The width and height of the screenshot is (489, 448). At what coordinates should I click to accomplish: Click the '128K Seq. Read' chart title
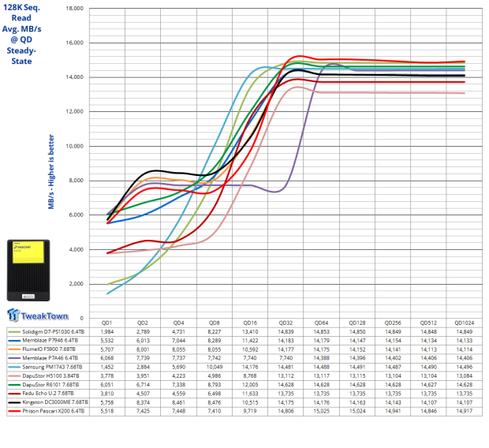pos(21,13)
